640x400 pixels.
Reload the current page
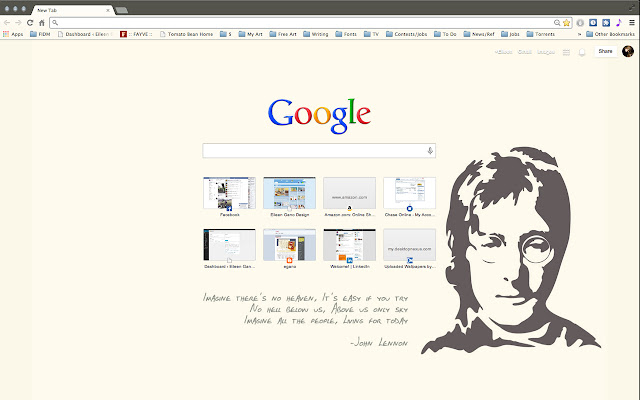[30, 23]
